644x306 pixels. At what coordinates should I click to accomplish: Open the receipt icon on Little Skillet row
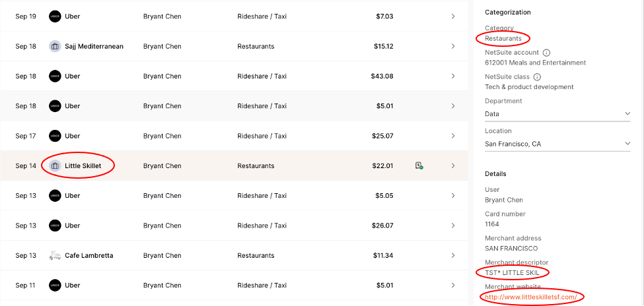[x=419, y=166]
